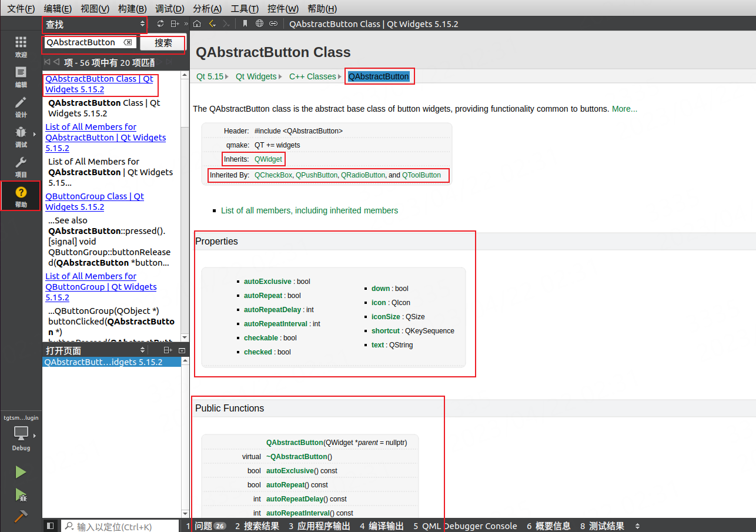
Task: Show the 概要信息 pane
Action: click(548, 526)
